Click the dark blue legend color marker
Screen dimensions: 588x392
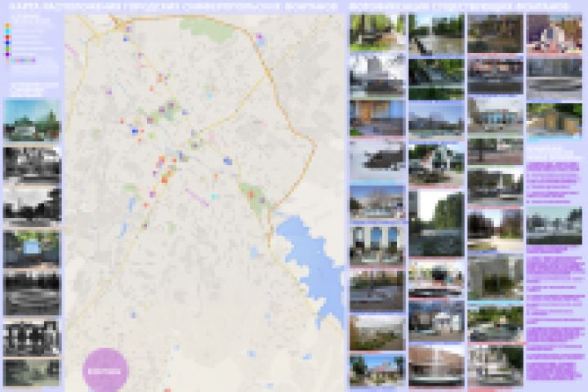point(7,42)
